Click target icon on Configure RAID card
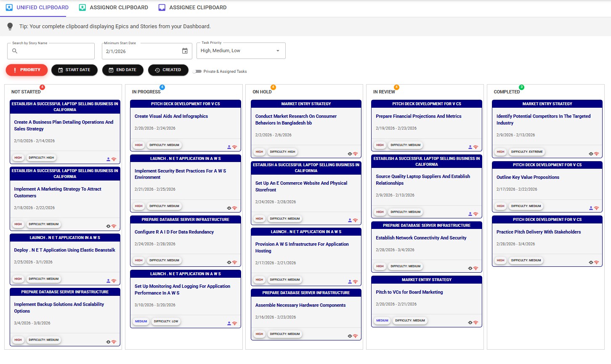This screenshot has width=611, height=364. 229,263
